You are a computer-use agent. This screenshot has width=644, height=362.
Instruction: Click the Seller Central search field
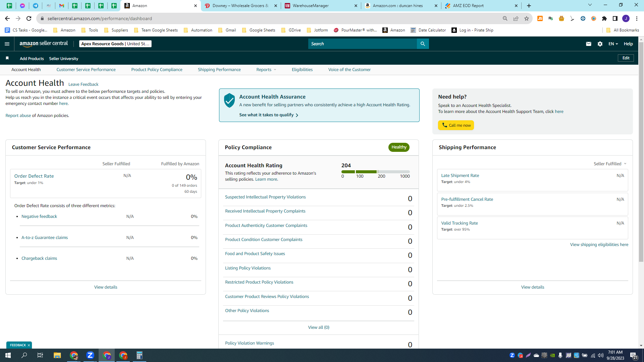(362, 44)
